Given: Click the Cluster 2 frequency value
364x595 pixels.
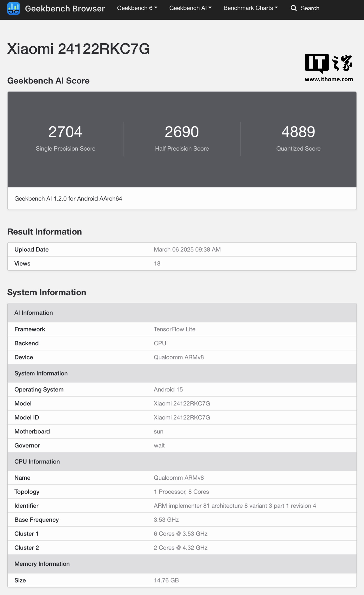Looking at the screenshot, I should coord(180,548).
